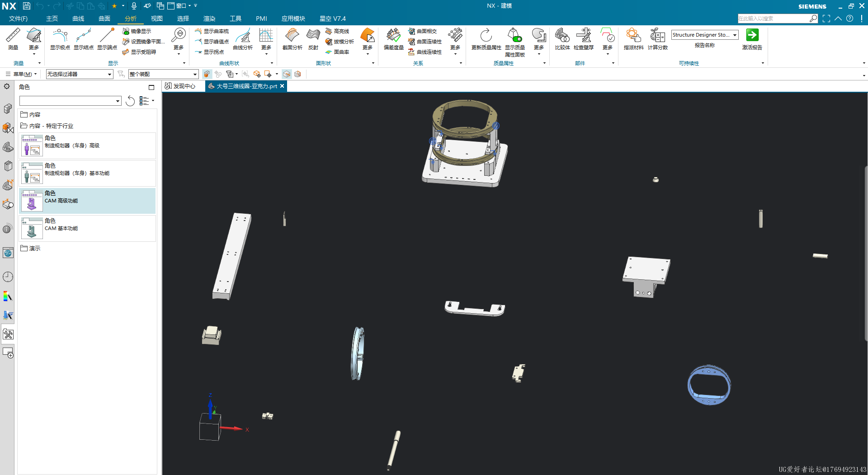
Task: Toggle Show Mass Properties Panel (显示质量属性面板)
Action: click(x=514, y=42)
